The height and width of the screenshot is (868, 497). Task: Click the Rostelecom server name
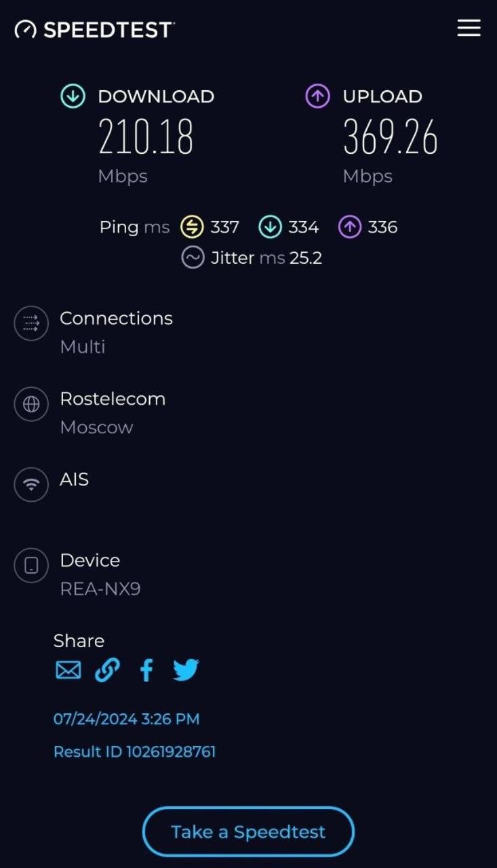[x=113, y=399]
